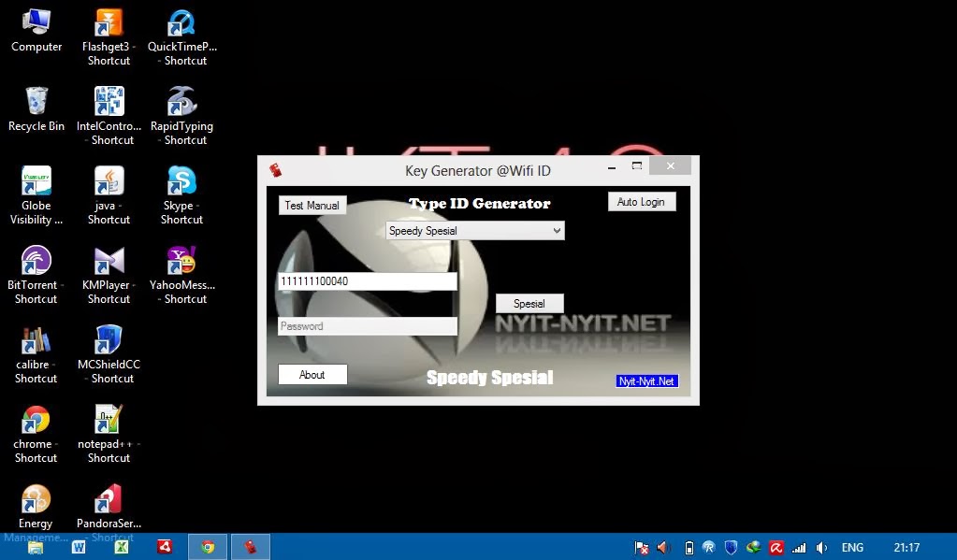Open the volume control in the system tray

pos(822,547)
